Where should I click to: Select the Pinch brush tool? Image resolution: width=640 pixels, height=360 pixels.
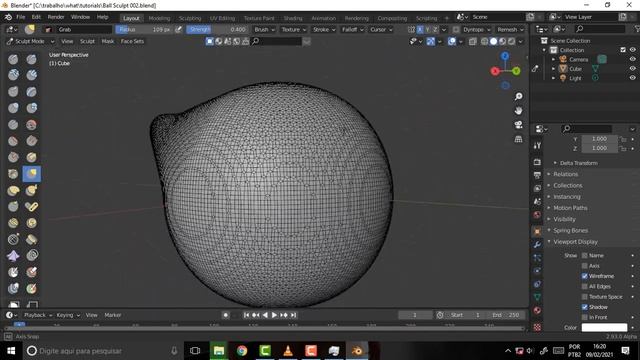(x=13, y=174)
